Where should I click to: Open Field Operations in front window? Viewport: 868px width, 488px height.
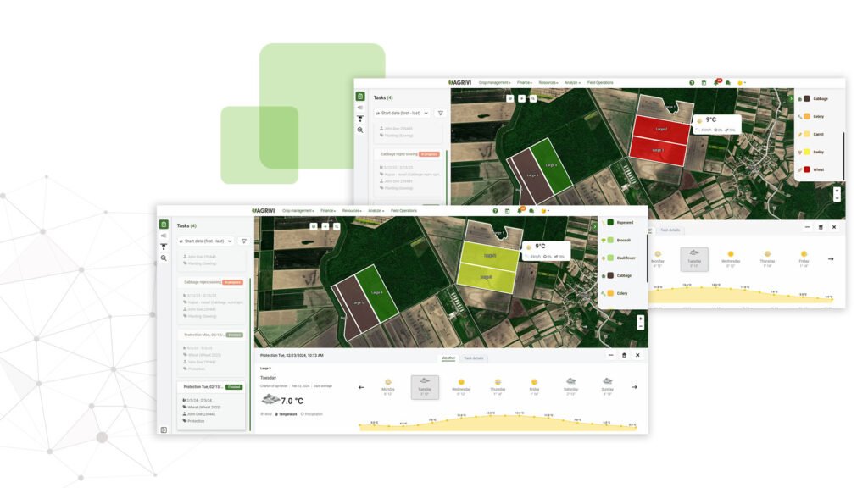pos(403,211)
